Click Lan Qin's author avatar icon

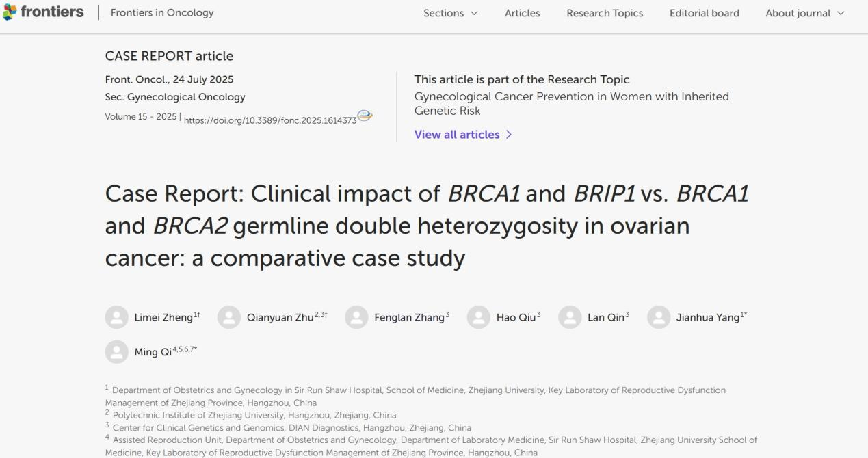[569, 317]
